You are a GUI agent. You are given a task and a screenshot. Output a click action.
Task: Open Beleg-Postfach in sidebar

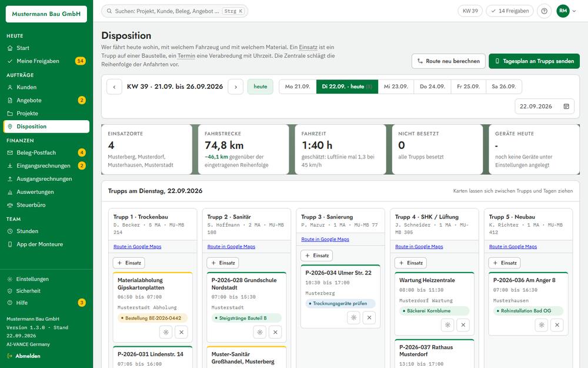tap(46, 152)
